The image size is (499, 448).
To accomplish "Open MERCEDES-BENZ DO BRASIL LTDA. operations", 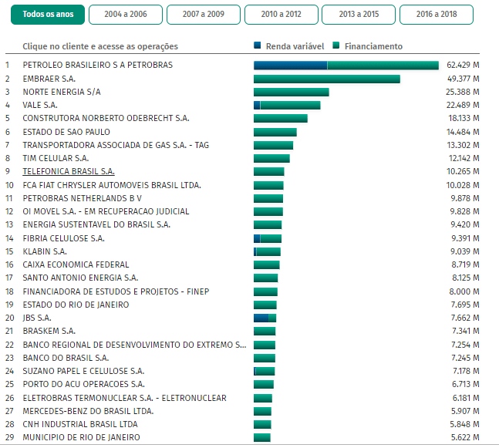I will pos(88,411).
